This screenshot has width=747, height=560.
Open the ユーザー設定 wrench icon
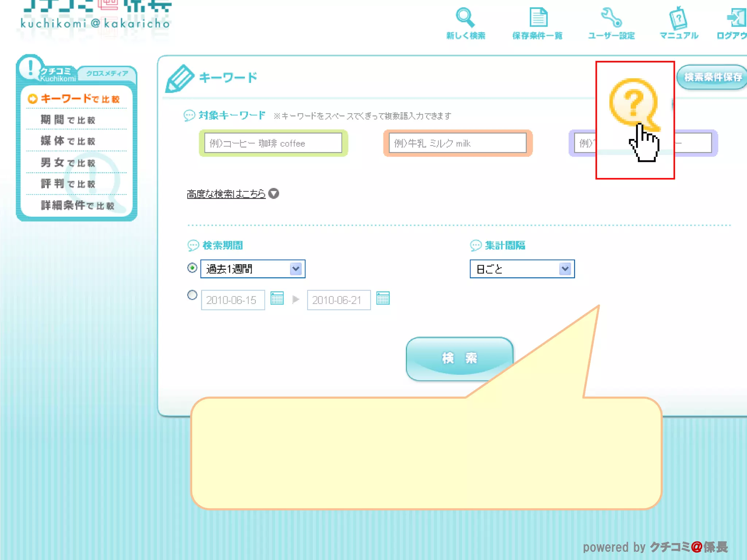pos(611,17)
